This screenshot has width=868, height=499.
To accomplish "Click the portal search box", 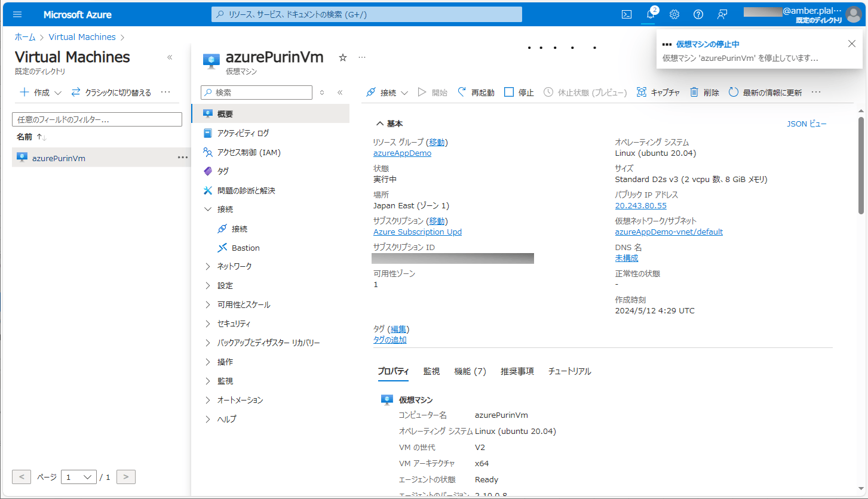I will pos(367,14).
